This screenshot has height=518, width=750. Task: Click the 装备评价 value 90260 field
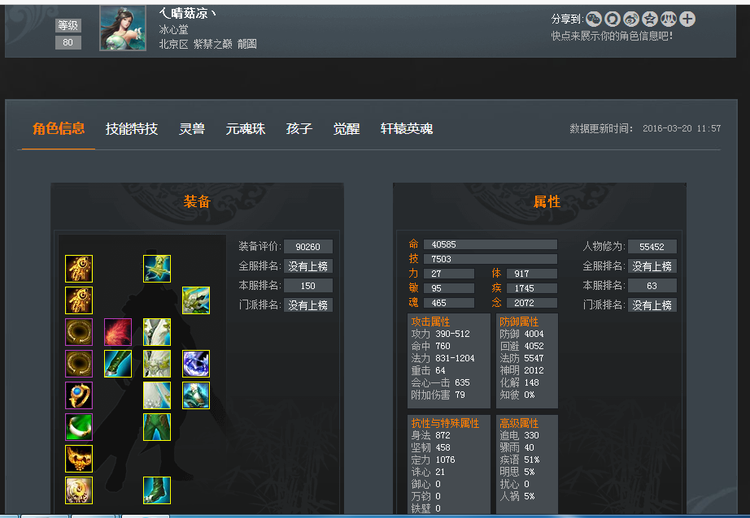point(308,247)
